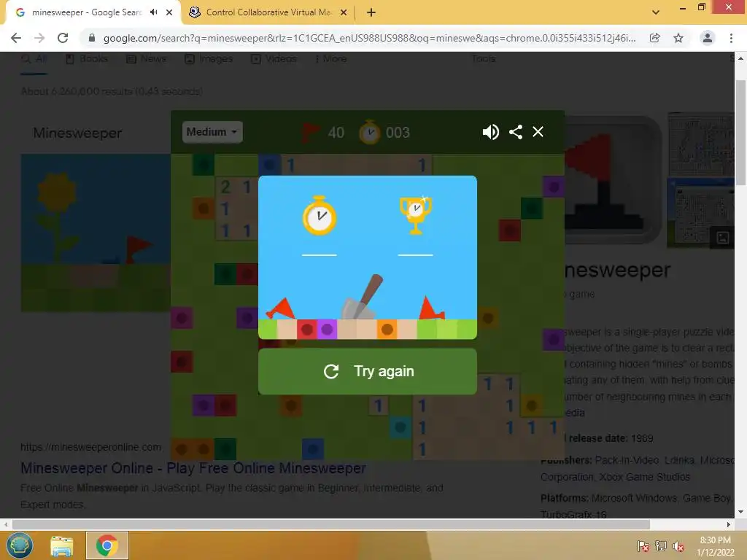Open a new browser tab
The width and height of the screenshot is (747, 560).
(371, 12)
